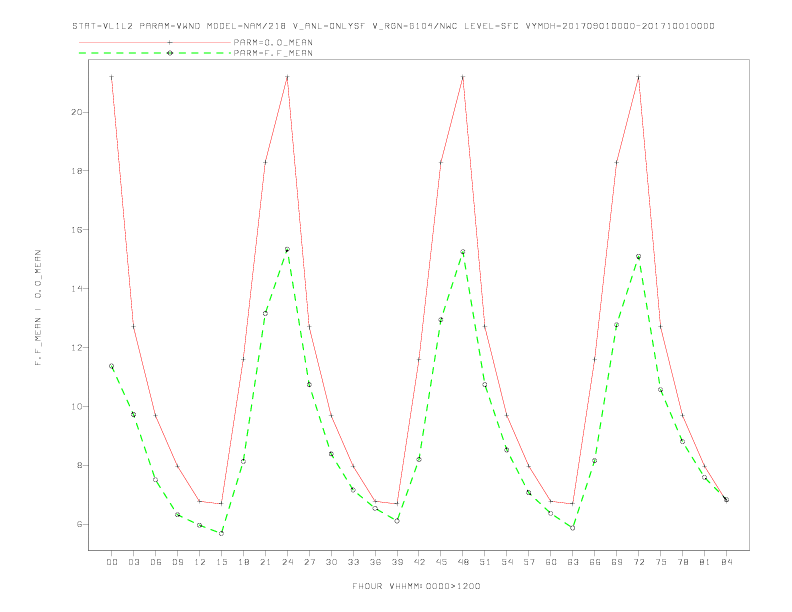The image size is (792, 612).
Task: Click green F_MEAN minimum circle at hour 15
Action: coord(221,533)
